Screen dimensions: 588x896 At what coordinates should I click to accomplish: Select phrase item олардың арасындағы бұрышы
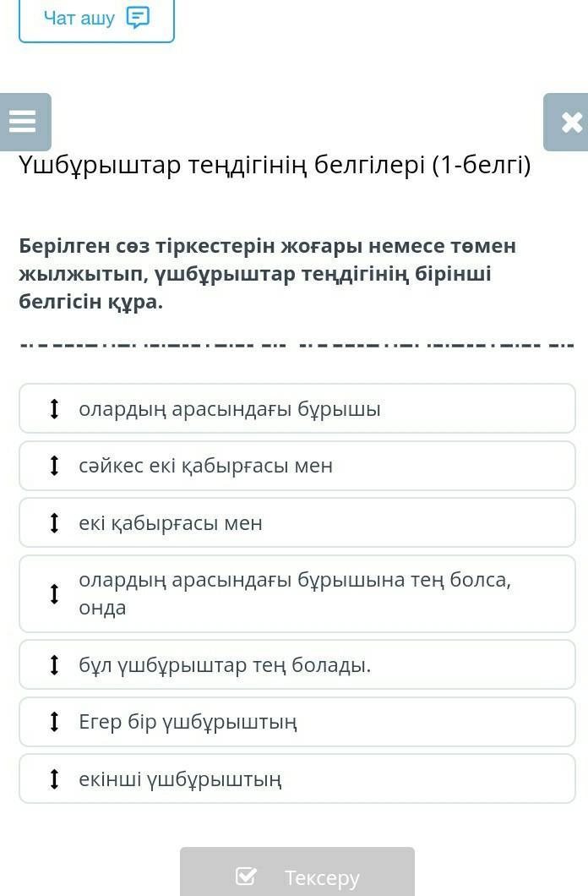(x=297, y=408)
